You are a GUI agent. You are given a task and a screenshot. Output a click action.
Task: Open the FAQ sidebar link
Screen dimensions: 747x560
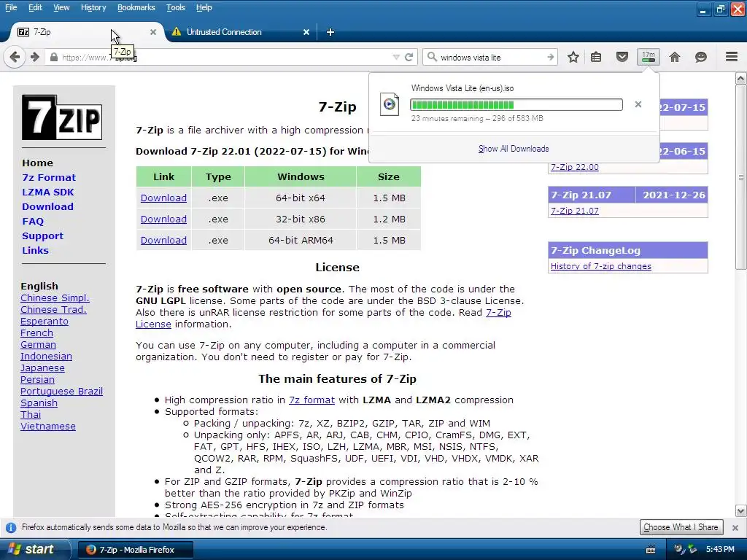point(33,222)
